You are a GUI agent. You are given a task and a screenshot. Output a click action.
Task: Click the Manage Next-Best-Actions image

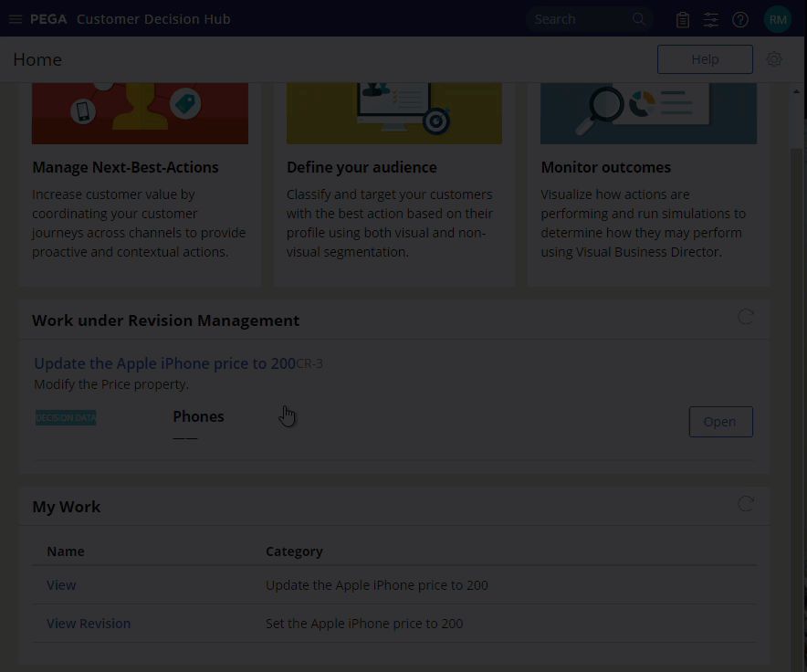coord(140,113)
